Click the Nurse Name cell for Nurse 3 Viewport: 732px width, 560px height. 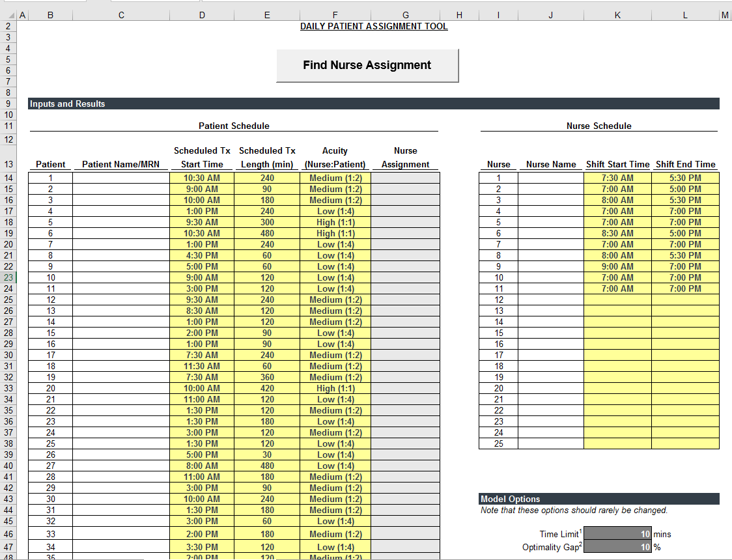550,200
